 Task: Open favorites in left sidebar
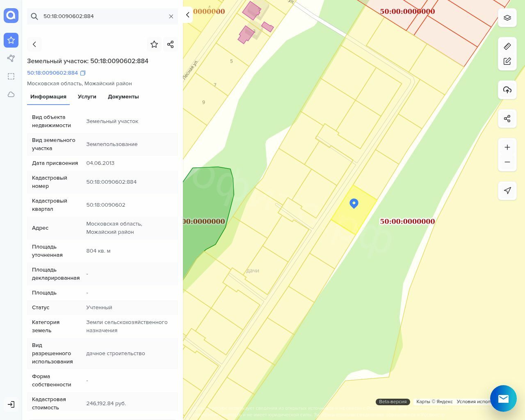click(11, 40)
